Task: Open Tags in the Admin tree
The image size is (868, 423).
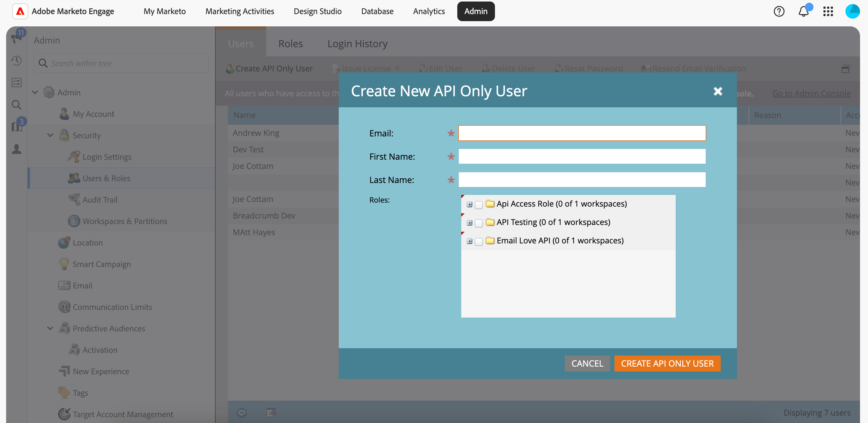Action: pyautogui.click(x=80, y=393)
